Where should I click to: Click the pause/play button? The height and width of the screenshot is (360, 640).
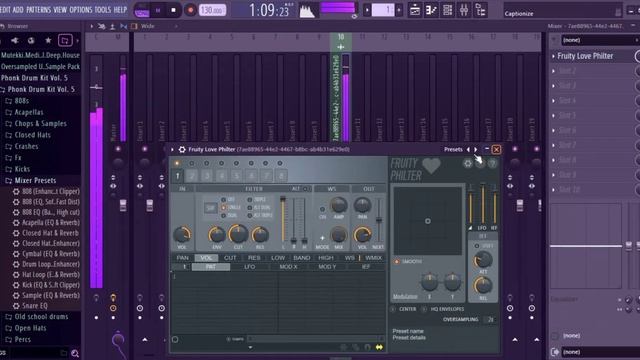coord(158,10)
